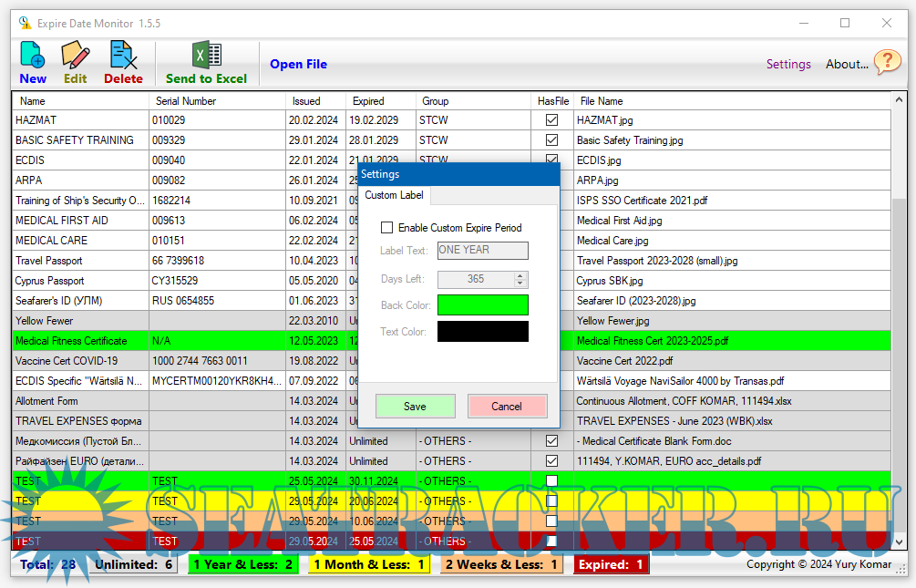
Task: Toggle HasFile checkbox for BASIC SAFETY TRAINING
Action: click(x=551, y=140)
